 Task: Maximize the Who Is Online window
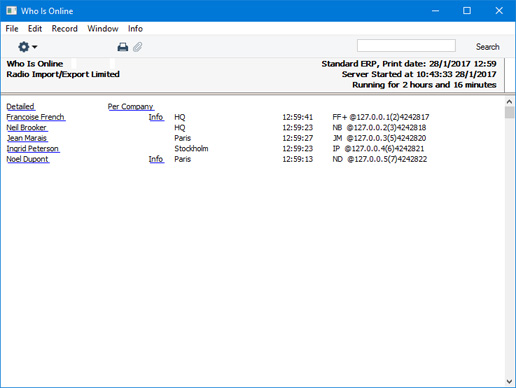467,11
